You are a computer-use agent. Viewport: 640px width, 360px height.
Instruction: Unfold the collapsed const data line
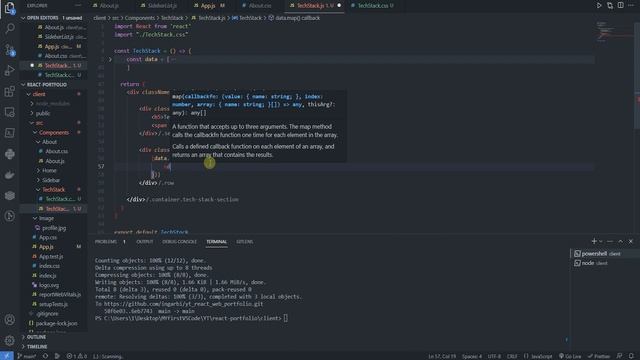coord(110,59)
